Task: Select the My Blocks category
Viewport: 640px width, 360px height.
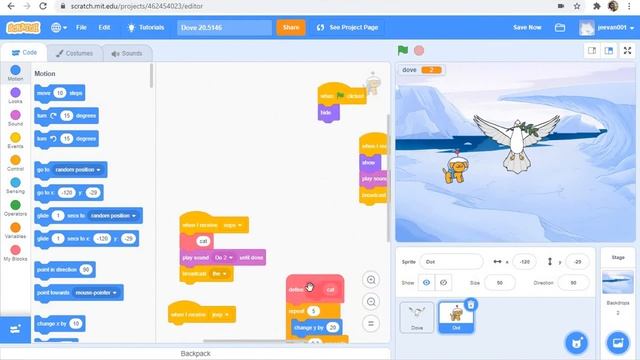Action: coord(15,253)
